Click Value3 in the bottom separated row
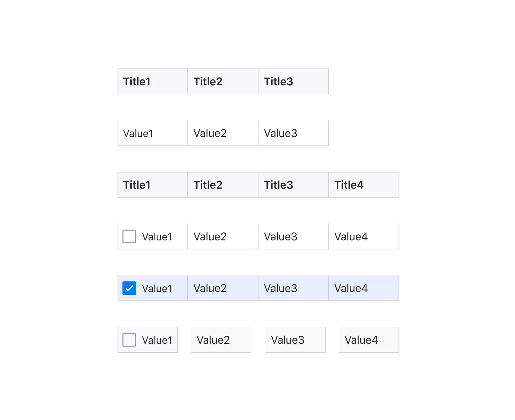This screenshot has height=420, width=515. (x=295, y=340)
